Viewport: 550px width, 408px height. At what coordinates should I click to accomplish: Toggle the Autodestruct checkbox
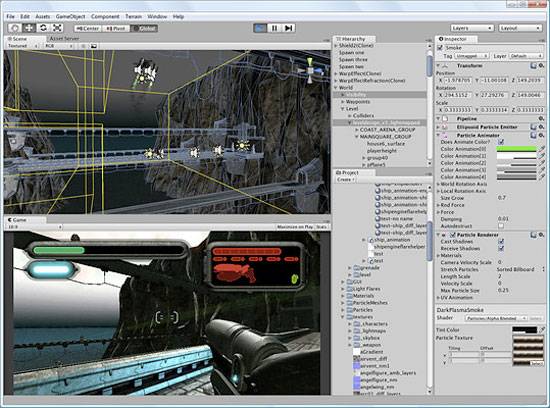tap(501, 226)
